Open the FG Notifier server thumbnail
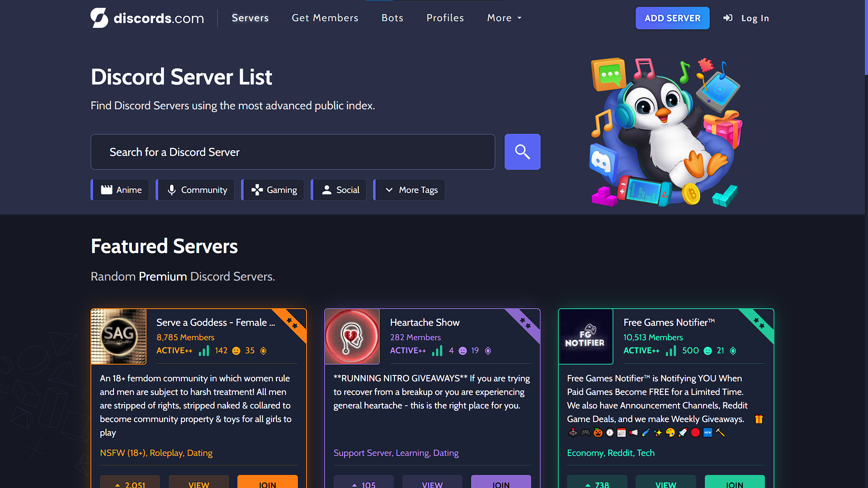Viewport: 868px width, 488px height. (x=585, y=337)
